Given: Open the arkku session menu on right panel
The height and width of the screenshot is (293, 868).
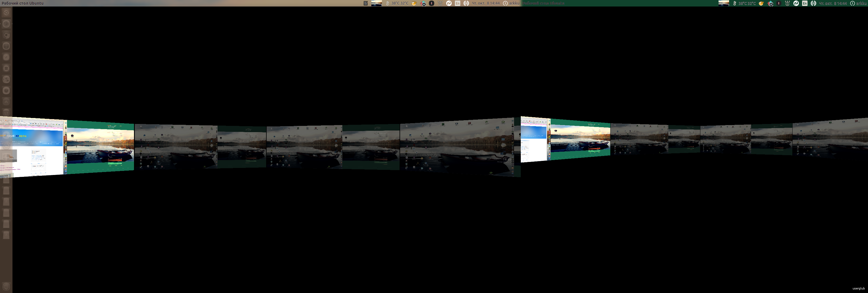Looking at the screenshot, I should click(859, 3).
